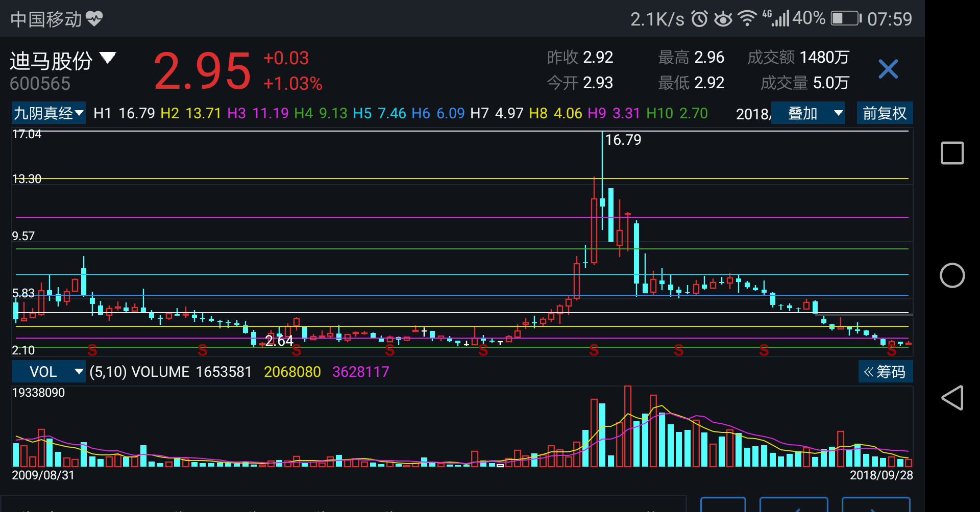
Task: Tap the 最低 2.92 low value
Action: click(691, 83)
